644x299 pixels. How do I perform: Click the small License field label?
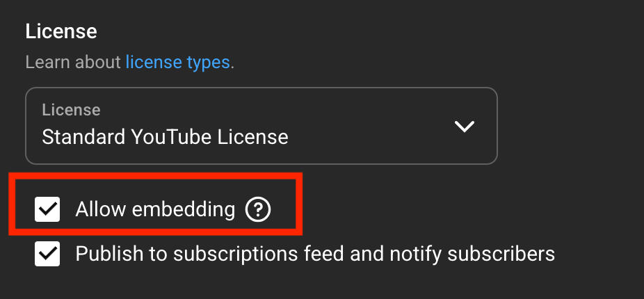(71, 110)
